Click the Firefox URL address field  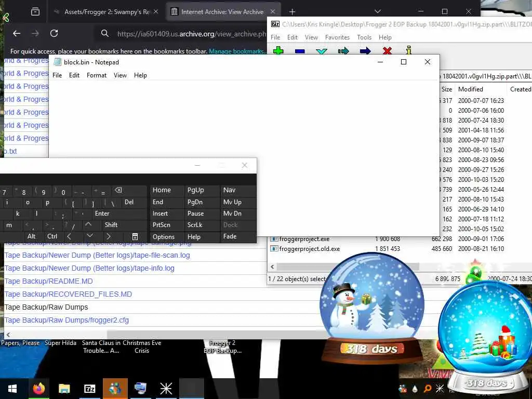pyautogui.click(x=191, y=34)
